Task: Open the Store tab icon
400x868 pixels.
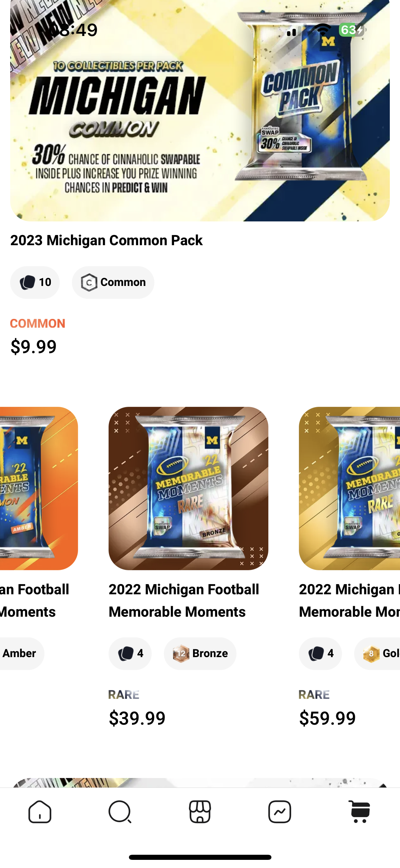Action: [x=200, y=812]
